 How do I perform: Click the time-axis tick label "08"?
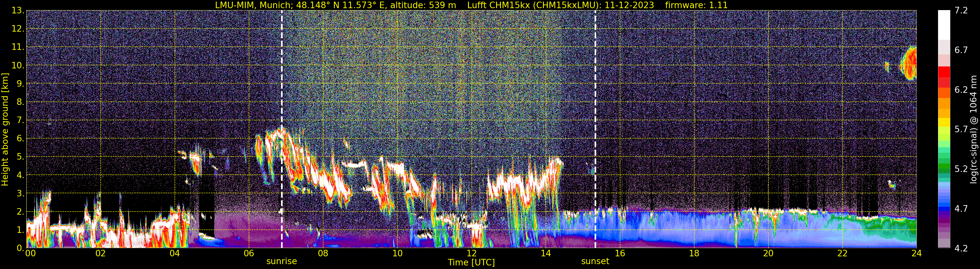point(323,253)
